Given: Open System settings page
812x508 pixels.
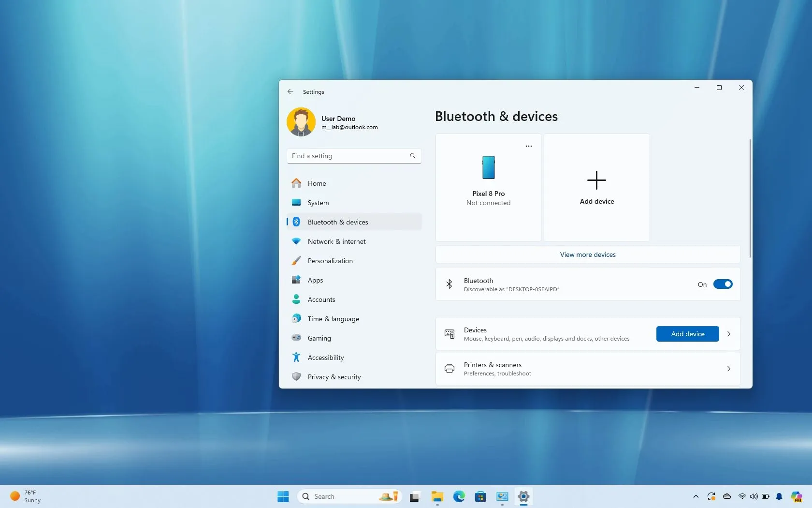Looking at the screenshot, I should coord(354,203).
